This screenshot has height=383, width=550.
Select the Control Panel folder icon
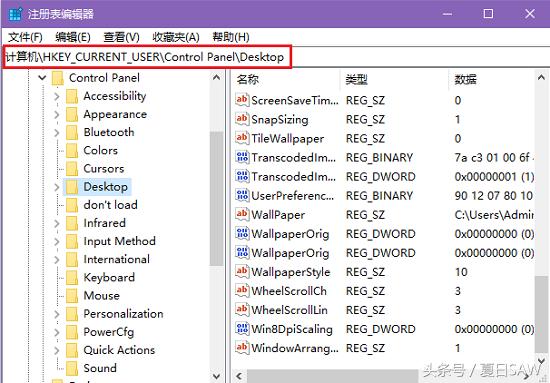coord(58,78)
